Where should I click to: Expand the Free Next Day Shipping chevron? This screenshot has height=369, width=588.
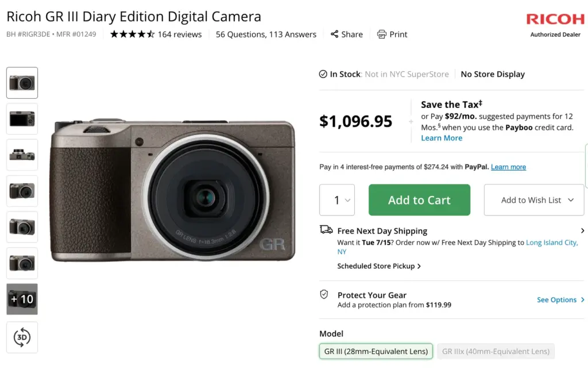click(582, 230)
